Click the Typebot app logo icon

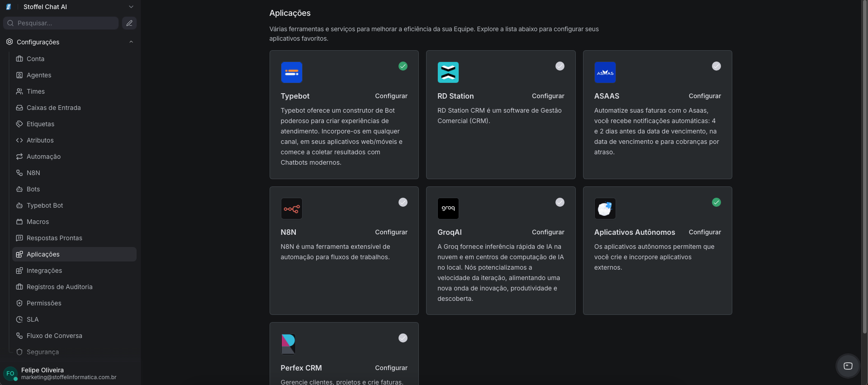(x=291, y=72)
